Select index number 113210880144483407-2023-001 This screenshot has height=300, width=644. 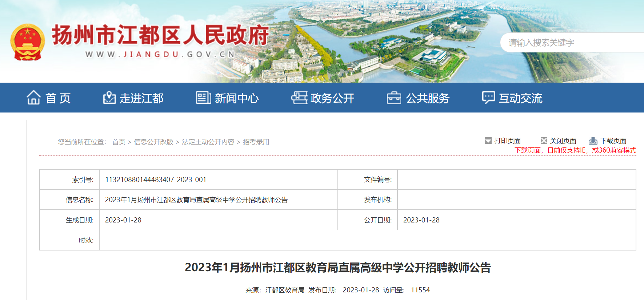click(x=156, y=179)
